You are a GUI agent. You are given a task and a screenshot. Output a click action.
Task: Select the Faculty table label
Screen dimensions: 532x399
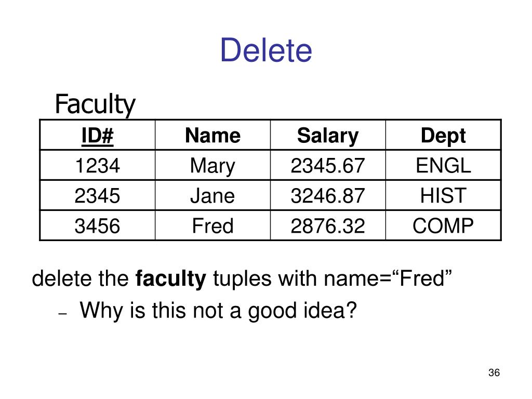(x=95, y=104)
